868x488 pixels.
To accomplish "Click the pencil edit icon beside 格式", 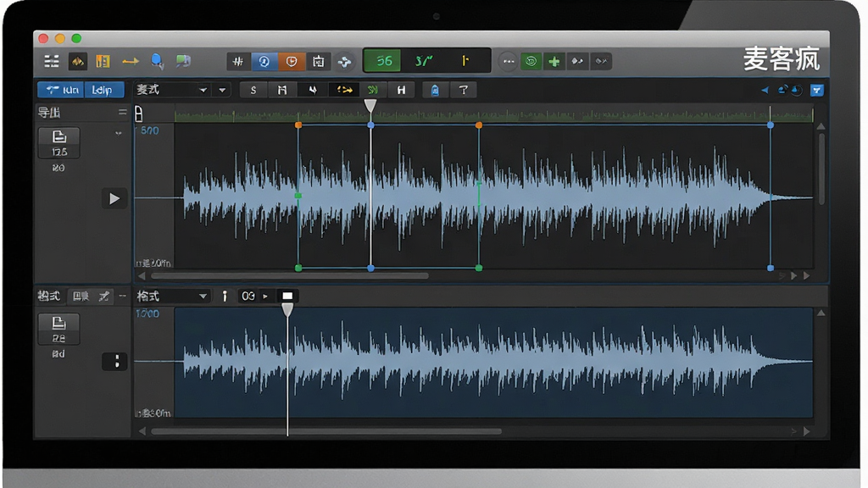I will (x=103, y=297).
